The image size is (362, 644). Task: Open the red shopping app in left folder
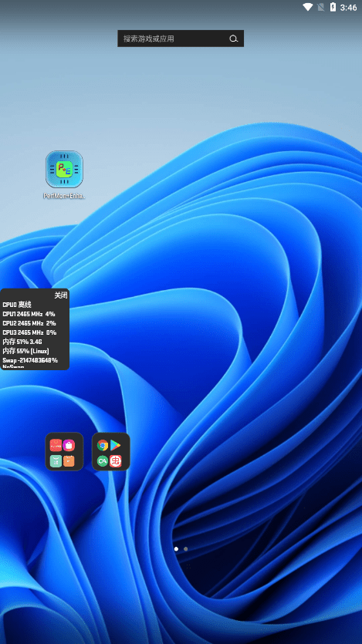[x=56, y=445]
